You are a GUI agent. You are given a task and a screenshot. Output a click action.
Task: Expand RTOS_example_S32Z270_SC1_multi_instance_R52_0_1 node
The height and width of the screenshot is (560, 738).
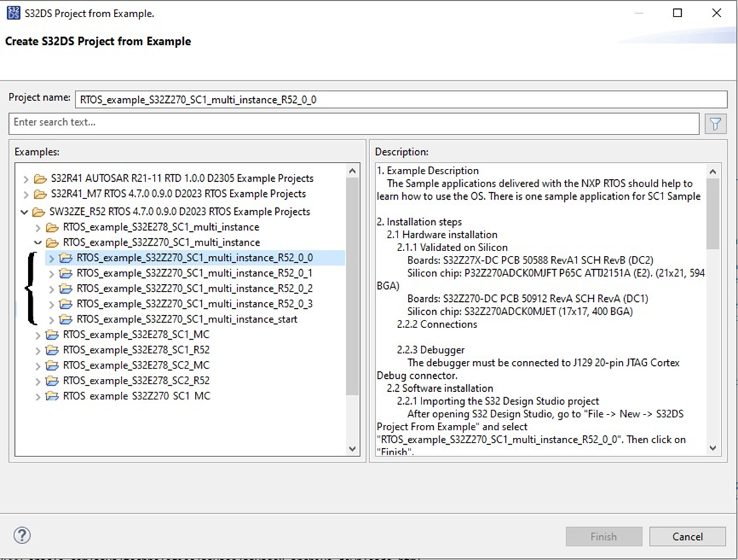53,273
